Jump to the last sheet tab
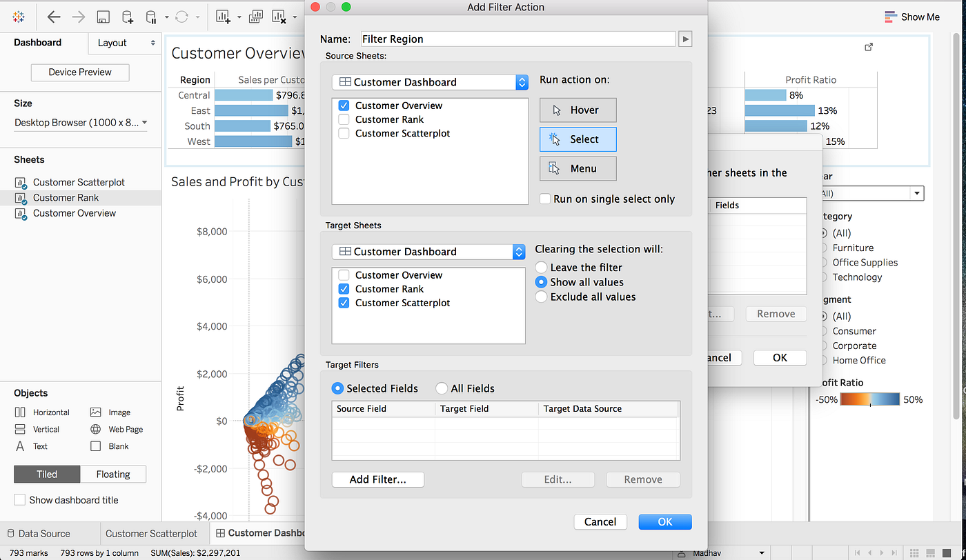 pyautogui.click(x=896, y=553)
